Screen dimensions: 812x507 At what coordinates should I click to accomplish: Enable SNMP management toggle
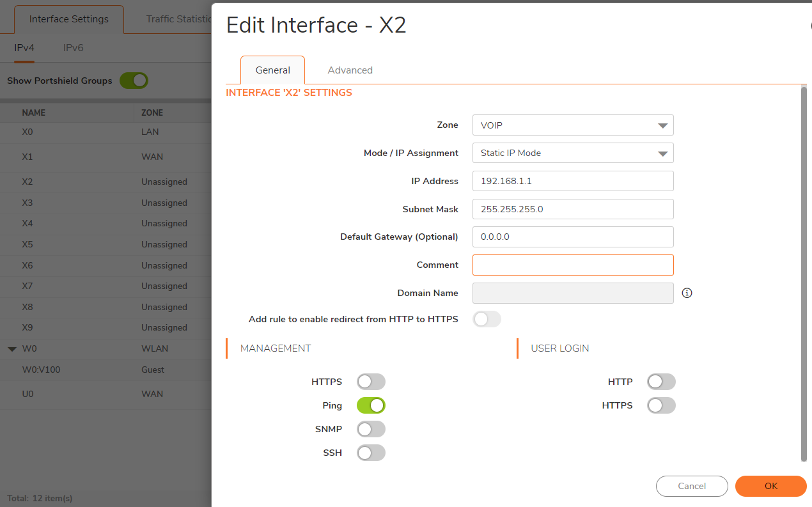371,429
